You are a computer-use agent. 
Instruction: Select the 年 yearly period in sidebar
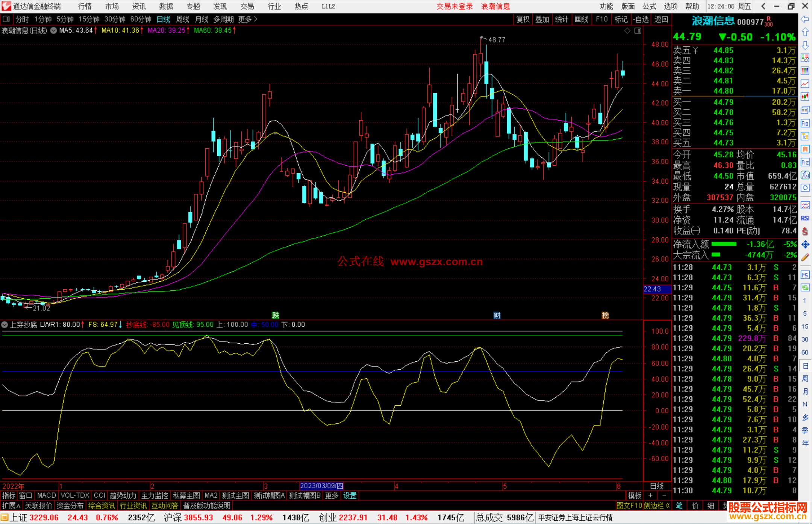pyautogui.click(x=805, y=443)
